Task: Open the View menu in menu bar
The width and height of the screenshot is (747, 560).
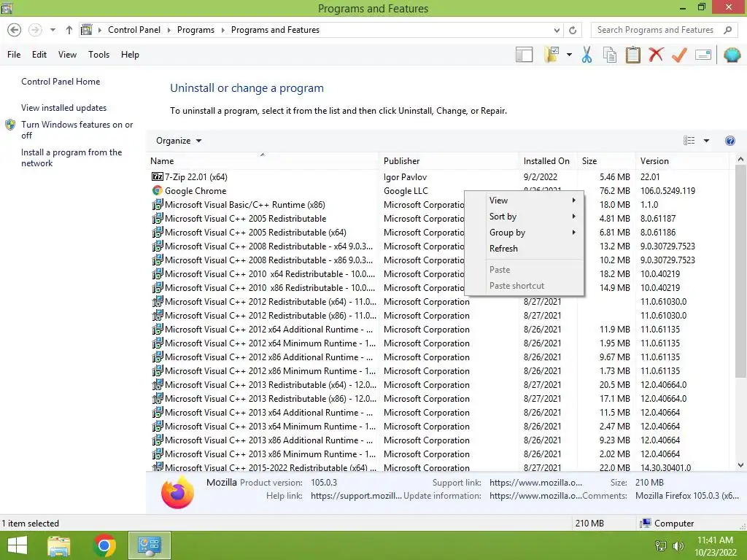Action: 67,55
